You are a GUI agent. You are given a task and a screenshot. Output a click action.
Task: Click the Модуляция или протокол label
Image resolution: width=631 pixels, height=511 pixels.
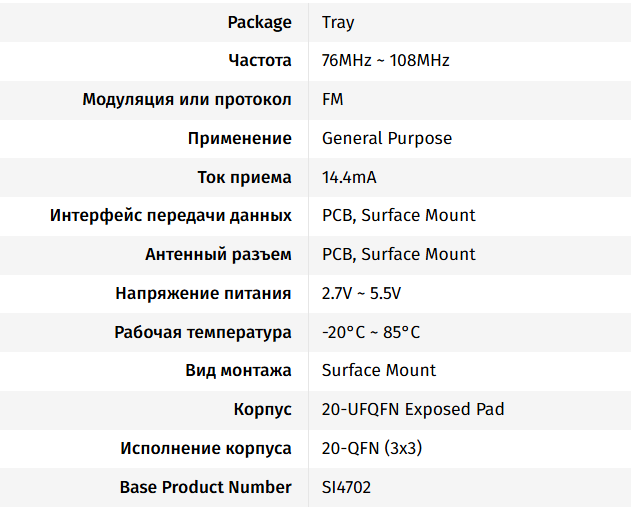(187, 99)
